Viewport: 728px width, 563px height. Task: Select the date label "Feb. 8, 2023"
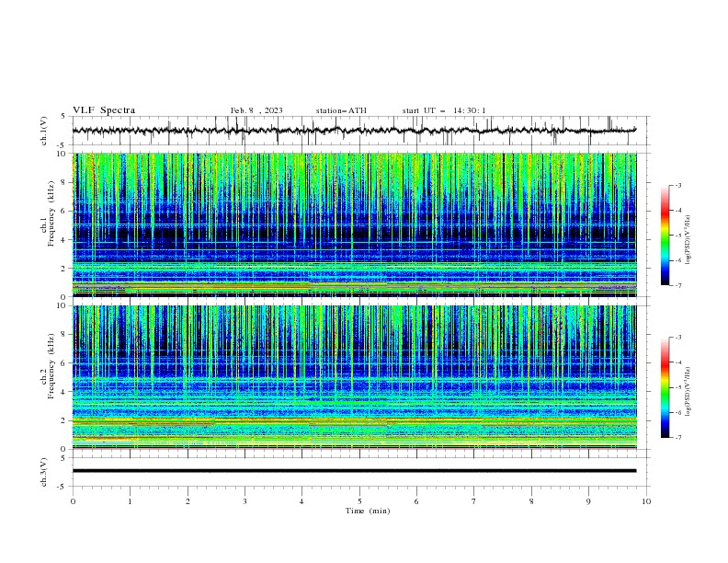pos(256,110)
